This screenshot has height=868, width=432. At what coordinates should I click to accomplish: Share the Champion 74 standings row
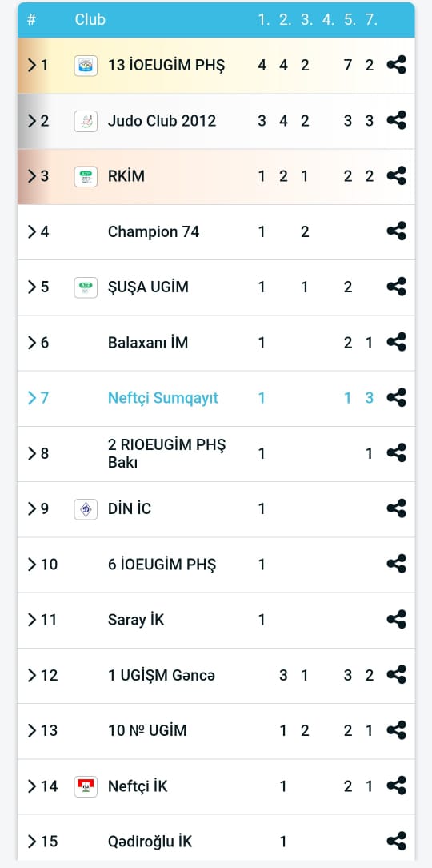click(396, 231)
